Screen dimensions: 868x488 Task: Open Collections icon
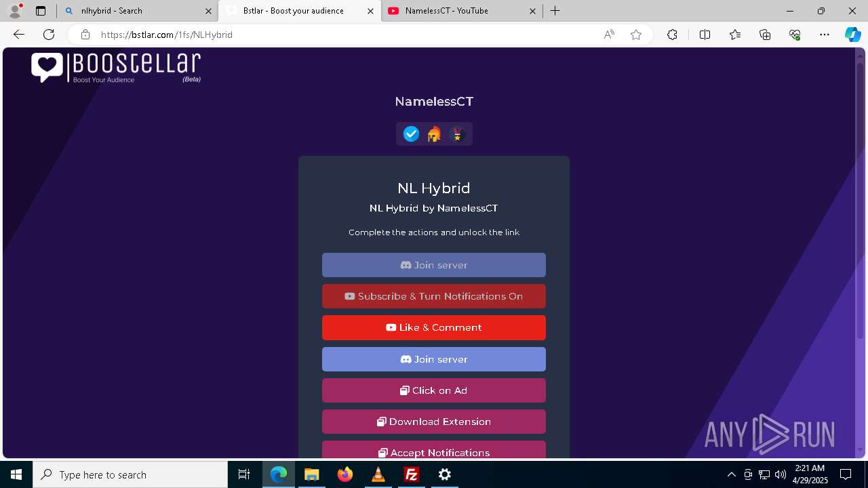765,35
